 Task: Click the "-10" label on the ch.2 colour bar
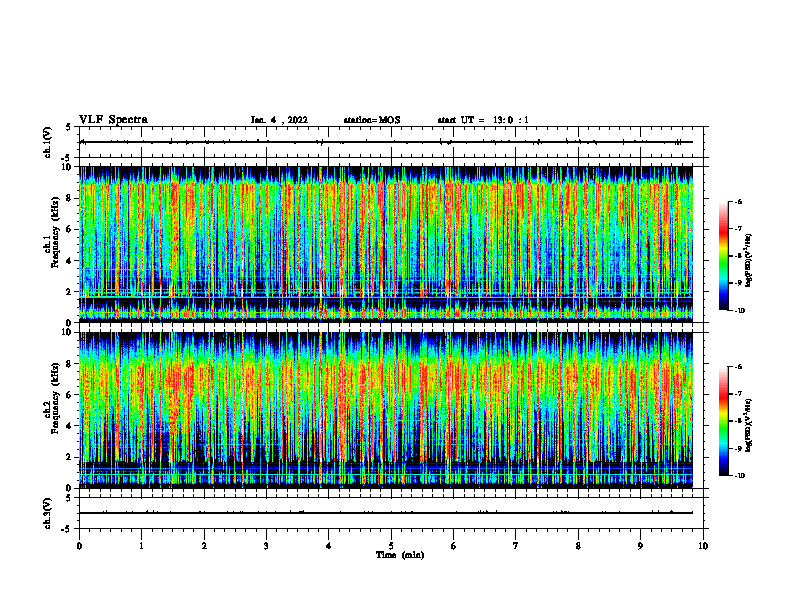click(x=739, y=476)
